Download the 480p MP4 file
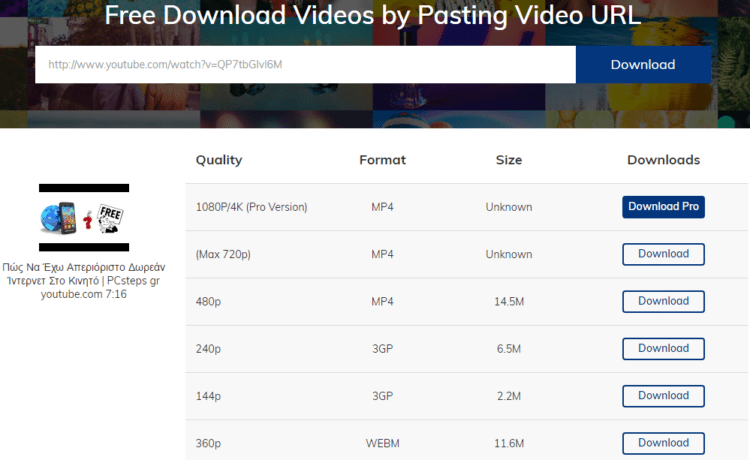Image resolution: width=750 pixels, height=460 pixels. point(663,301)
